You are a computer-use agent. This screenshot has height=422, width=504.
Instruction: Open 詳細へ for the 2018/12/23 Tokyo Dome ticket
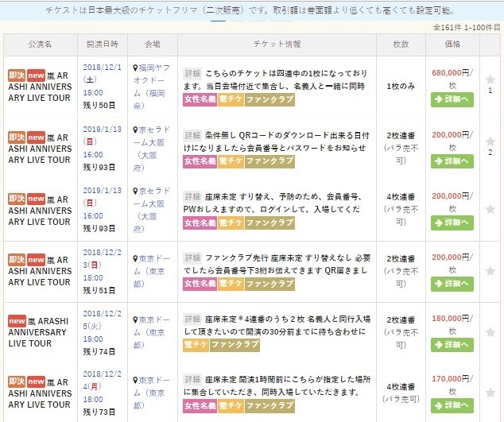(452, 284)
